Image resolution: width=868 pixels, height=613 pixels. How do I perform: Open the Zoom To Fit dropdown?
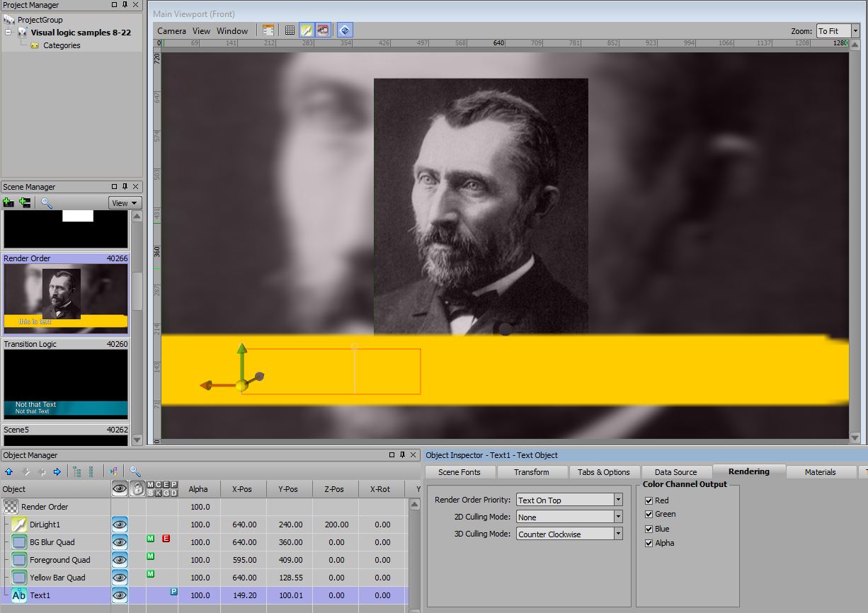point(855,31)
